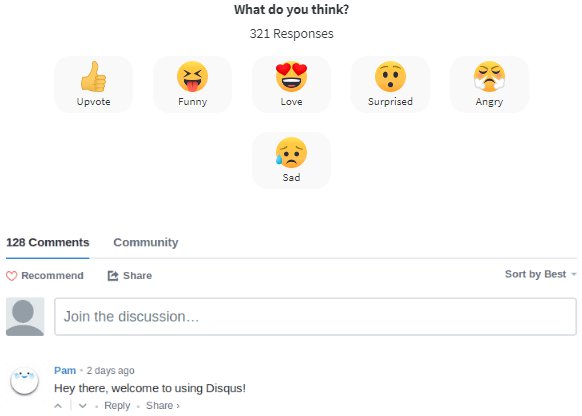Click the Share icon below comments tab

pyautogui.click(x=113, y=276)
